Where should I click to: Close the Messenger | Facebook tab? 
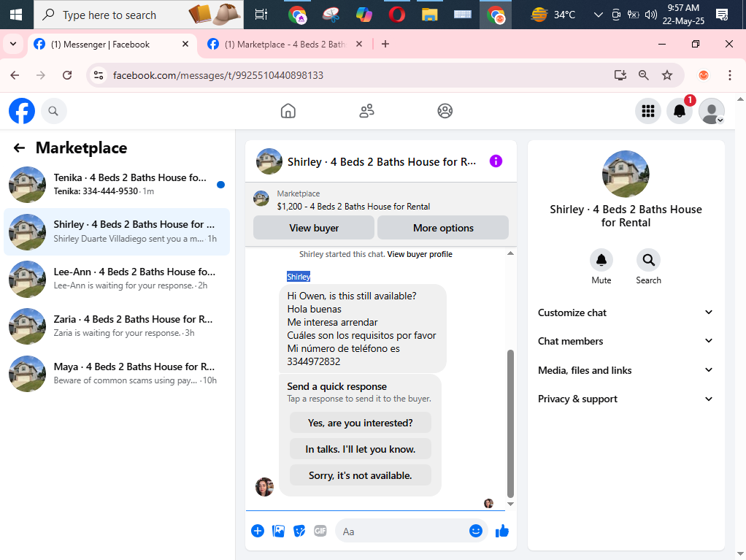[185, 45]
